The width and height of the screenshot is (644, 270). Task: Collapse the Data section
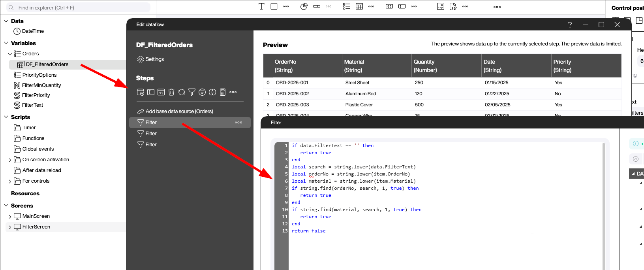pos(6,21)
